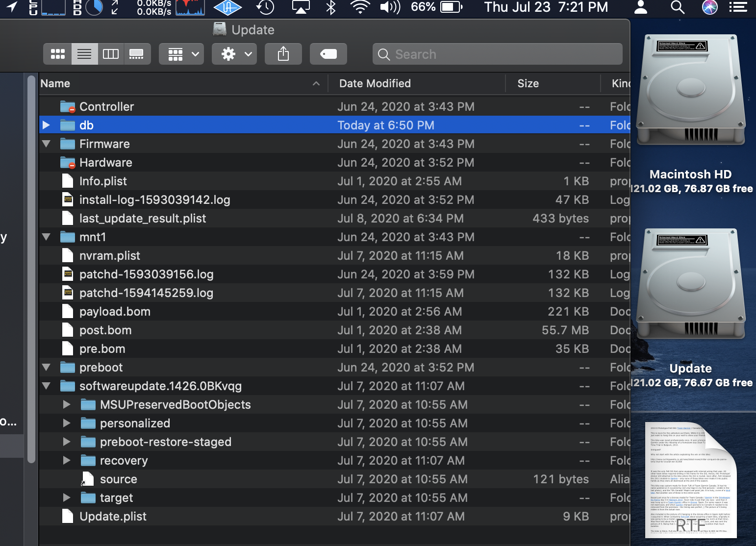Sort by the Name column header
Screen dimensions: 756x546
click(182, 83)
